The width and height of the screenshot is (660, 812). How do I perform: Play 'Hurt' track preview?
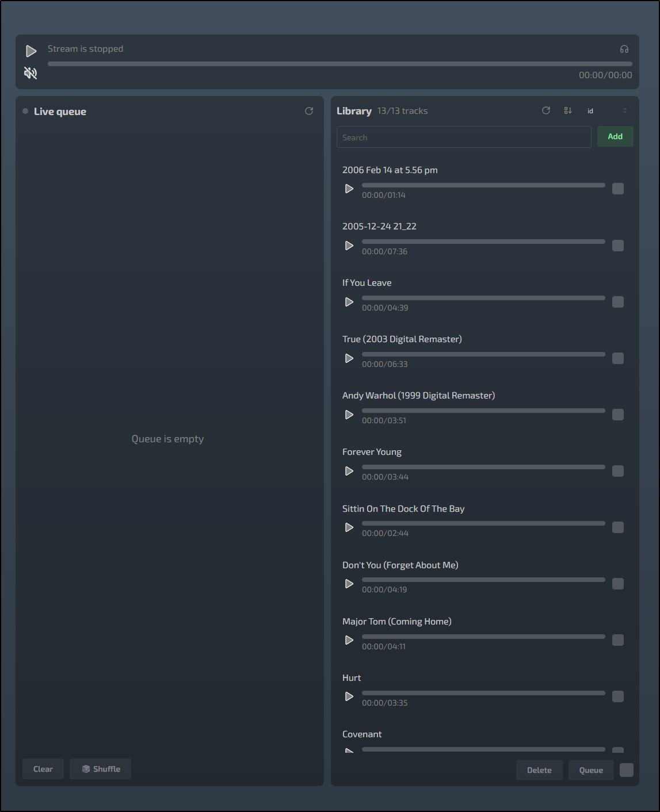[349, 696]
